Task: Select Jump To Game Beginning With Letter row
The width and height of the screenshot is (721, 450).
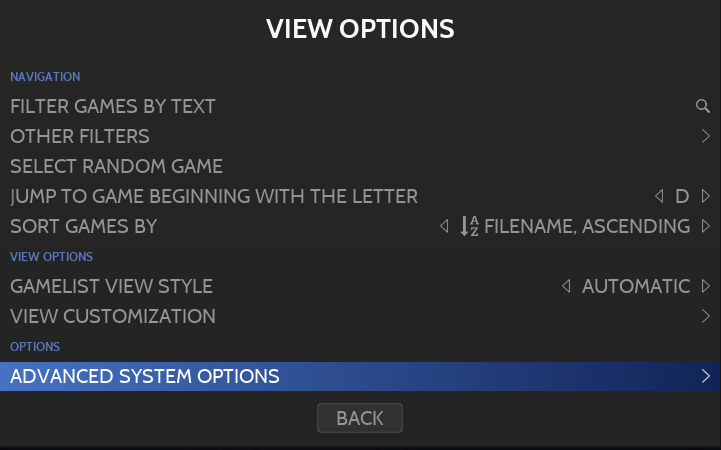Action: click(214, 196)
